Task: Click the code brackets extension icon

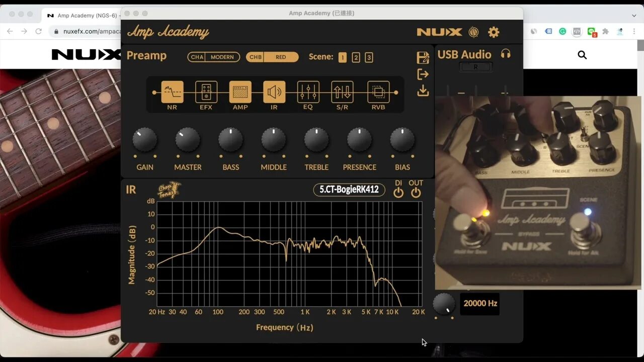Action: (577, 31)
